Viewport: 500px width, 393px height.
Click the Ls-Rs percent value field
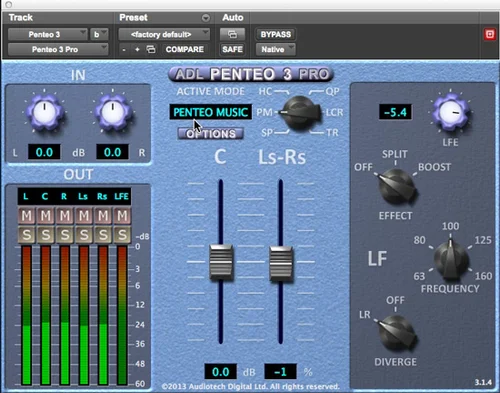[280, 372]
